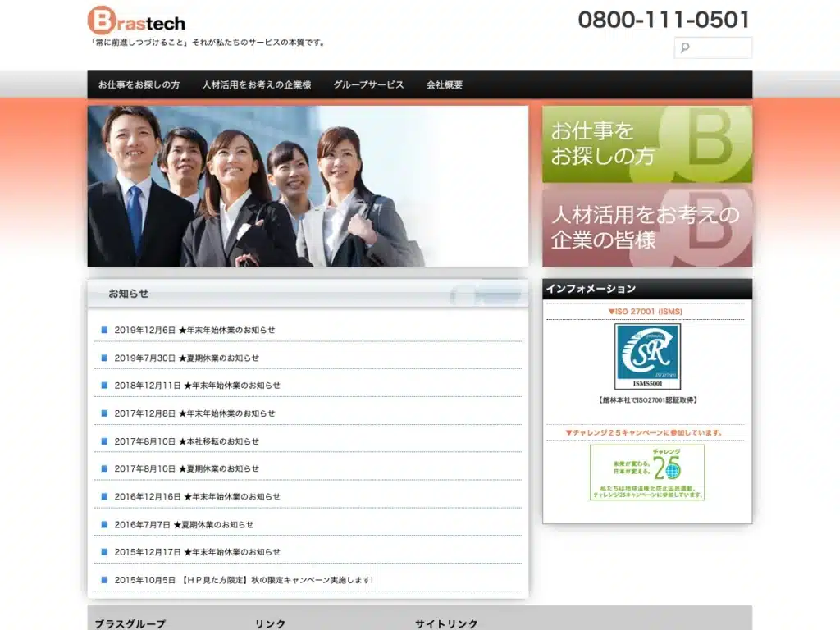Open 2017年8月10日 夏期休業のお知らせ
Image resolution: width=840 pixels, height=630 pixels.
[x=186, y=468]
